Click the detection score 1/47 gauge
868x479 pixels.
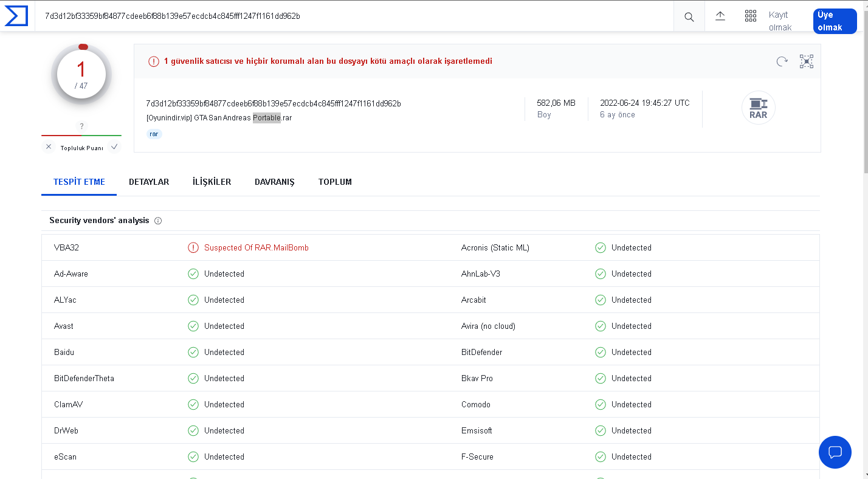tap(81, 74)
